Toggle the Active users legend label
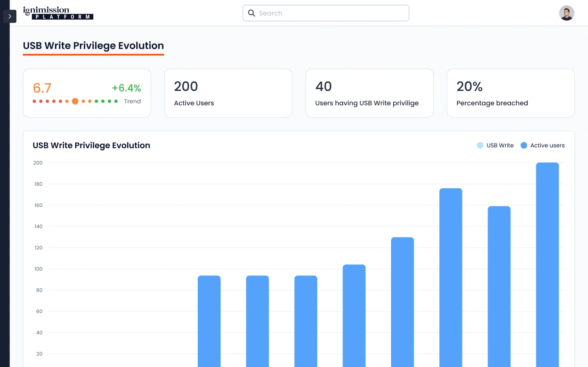 (547, 146)
